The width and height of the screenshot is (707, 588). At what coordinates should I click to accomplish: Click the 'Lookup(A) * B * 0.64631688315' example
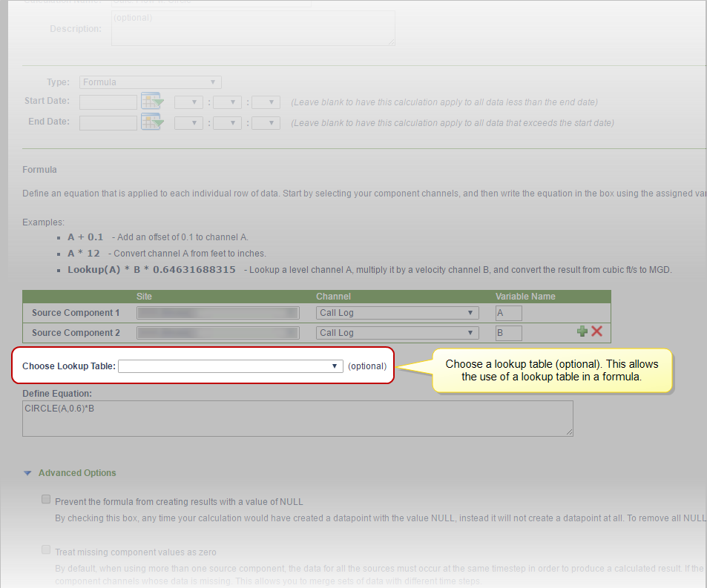[x=151, y=270]
